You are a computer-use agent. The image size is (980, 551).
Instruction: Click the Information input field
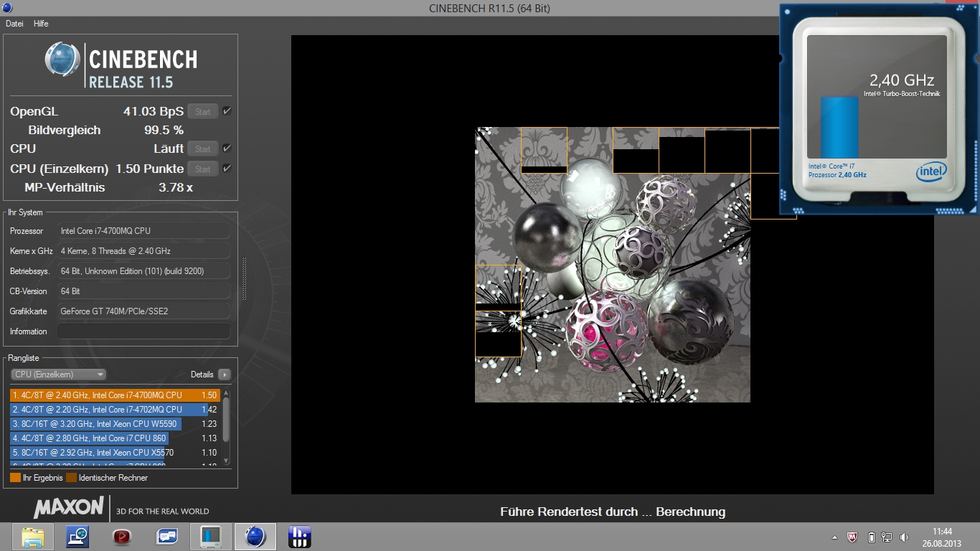click(143, 331)
